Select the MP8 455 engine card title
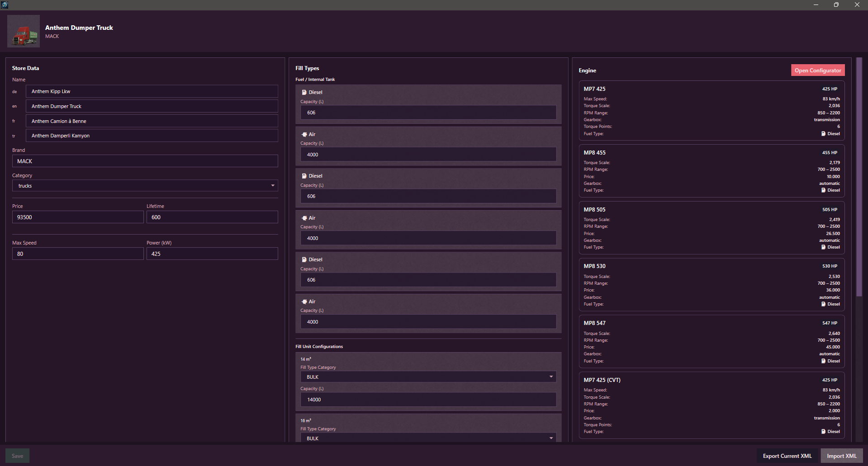 pos(594,153)
